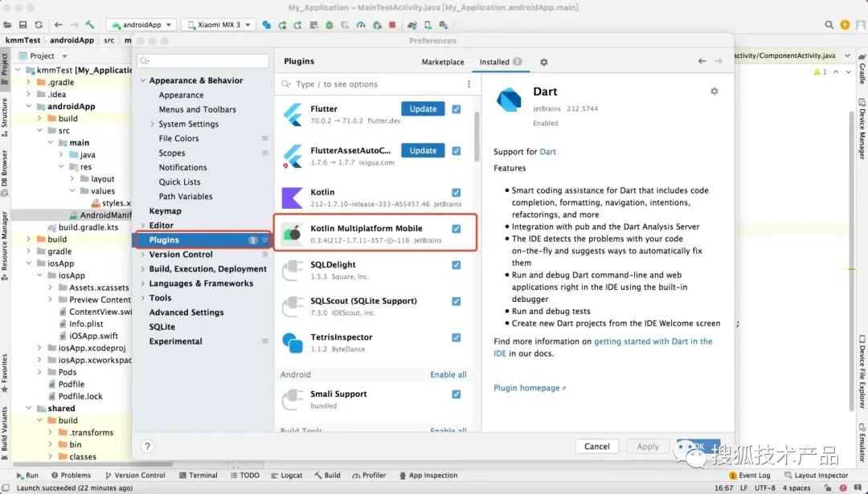Click Update button for Flutter plugin
The image size is (868, 494).
click(423, 109)
